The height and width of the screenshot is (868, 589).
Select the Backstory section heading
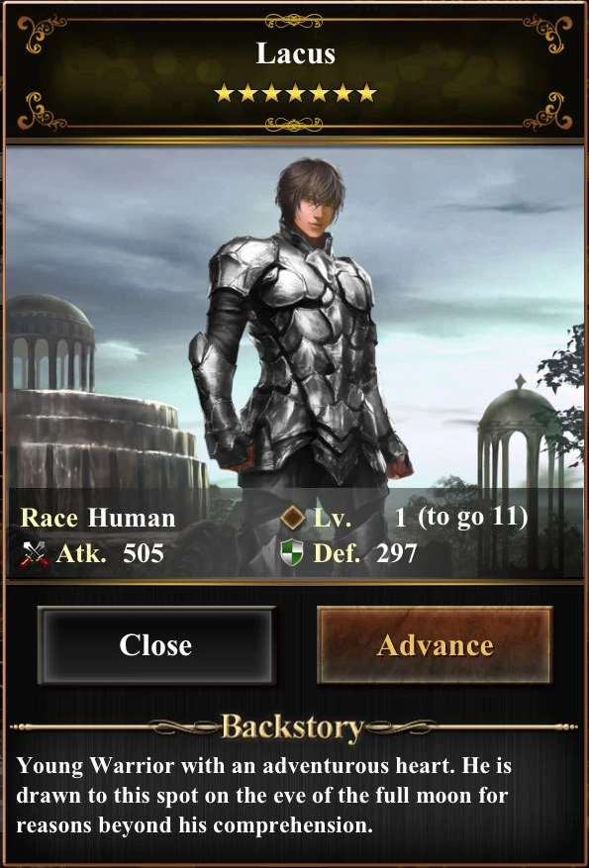point(293,728)
